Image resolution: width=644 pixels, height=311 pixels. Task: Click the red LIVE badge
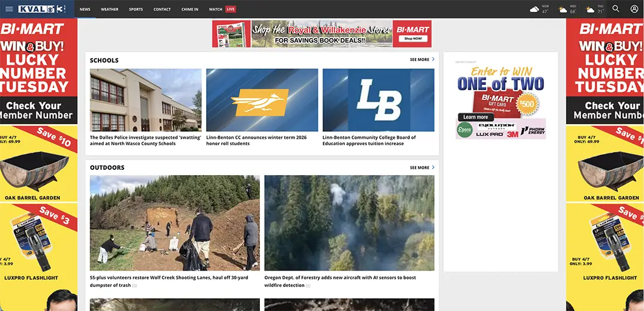[231, 9]
